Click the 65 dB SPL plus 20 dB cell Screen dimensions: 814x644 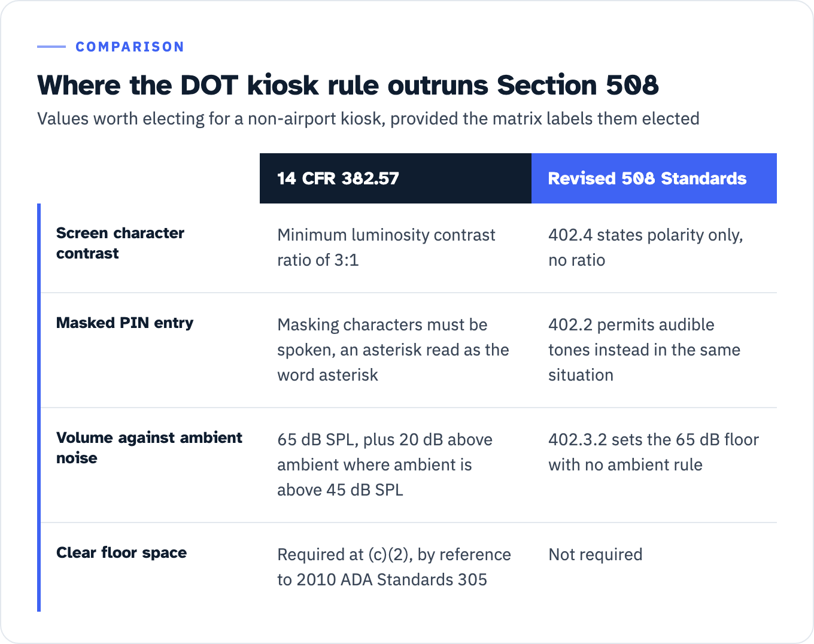[x=385, y=464]
